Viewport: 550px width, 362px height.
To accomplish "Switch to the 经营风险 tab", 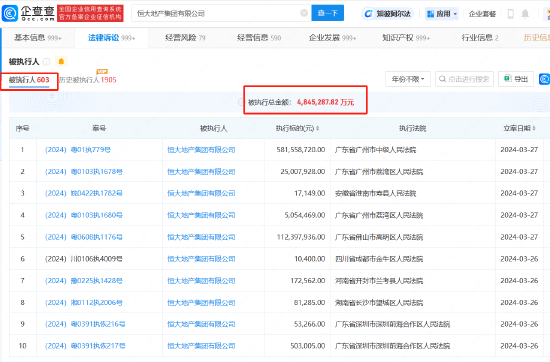I will coord(185,38).
